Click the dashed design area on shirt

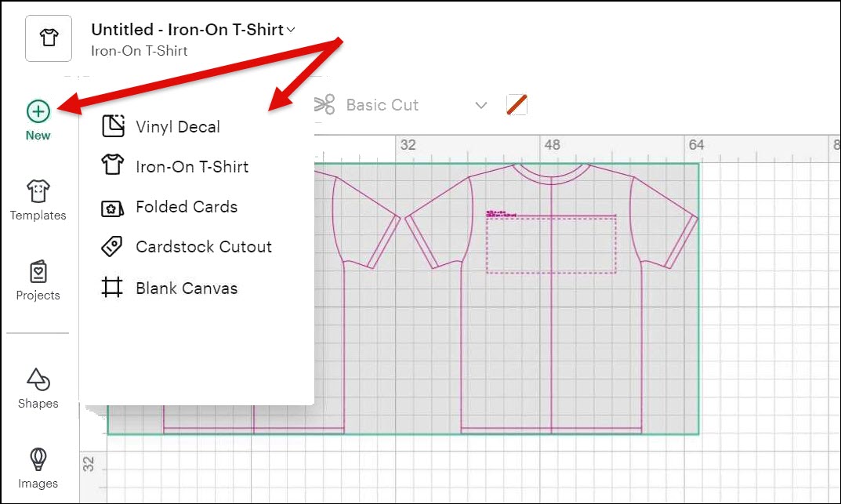click(x=550, y=245)
